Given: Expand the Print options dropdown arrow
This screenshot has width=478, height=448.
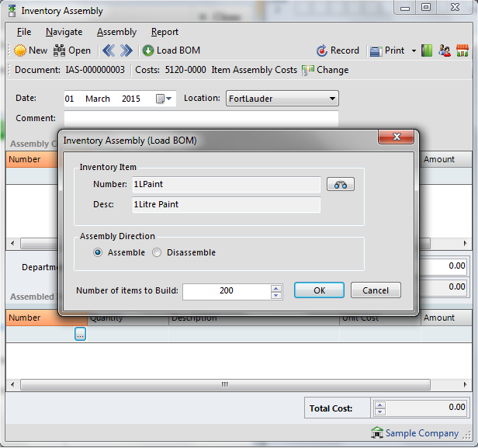Looking at the screenshot, I should pyautogui.click(x=414, y=51).
